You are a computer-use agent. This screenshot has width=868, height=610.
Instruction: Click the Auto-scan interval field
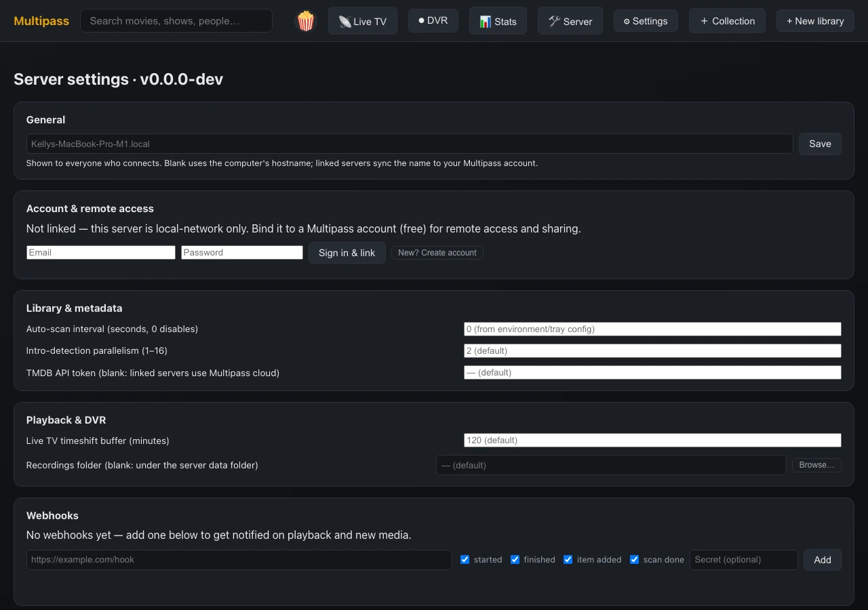pos(652,329)
